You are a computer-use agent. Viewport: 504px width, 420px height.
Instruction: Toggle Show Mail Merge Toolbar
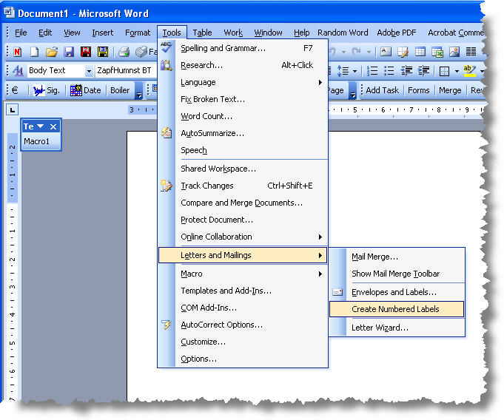(397, 274)
